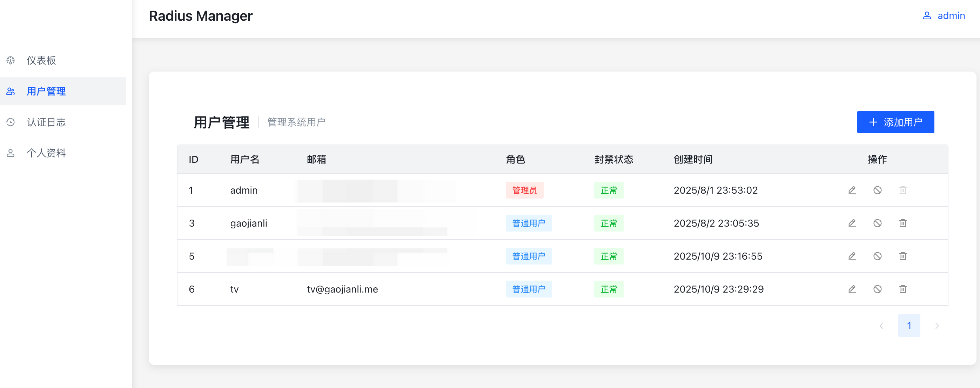Delete the gaojianli user
This screenshot has height=388, width=980.
[x=903, y=223]
